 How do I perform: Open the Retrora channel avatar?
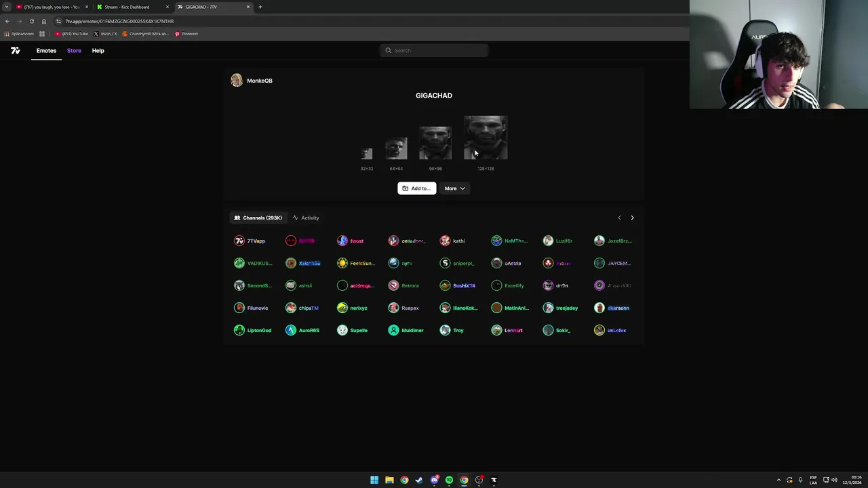tap(393, 285)
